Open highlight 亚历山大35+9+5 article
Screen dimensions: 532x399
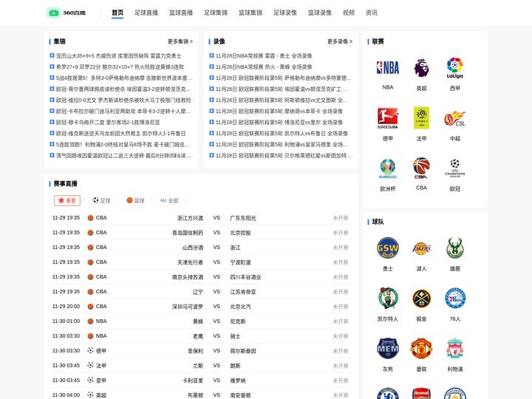[118, 55]
